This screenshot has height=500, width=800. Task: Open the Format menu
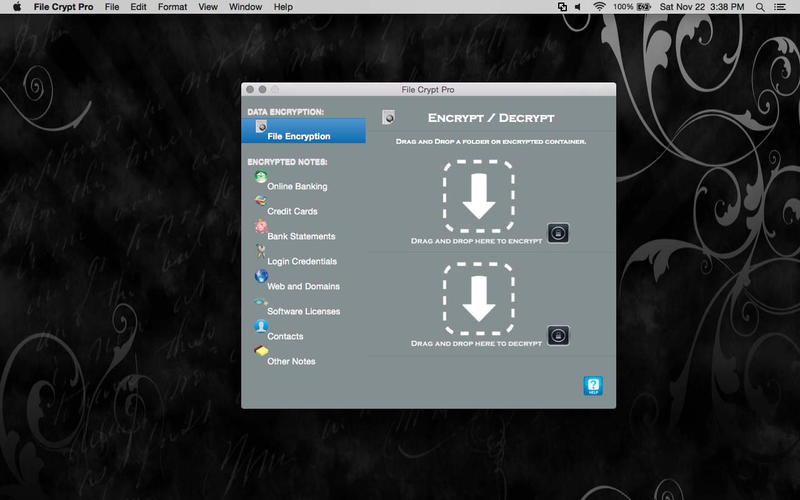(172, 7)
